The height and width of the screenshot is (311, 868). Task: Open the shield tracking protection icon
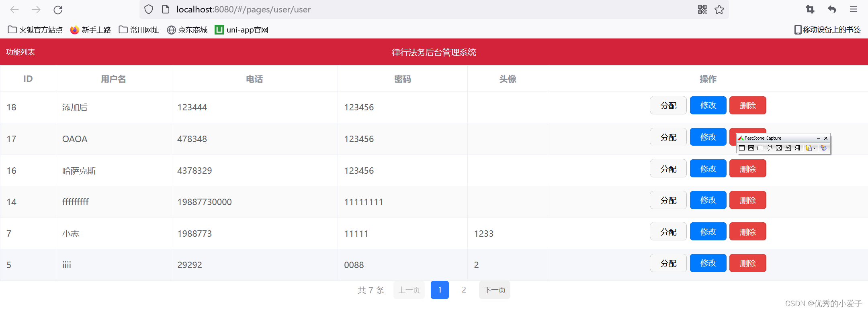point(149,9)
